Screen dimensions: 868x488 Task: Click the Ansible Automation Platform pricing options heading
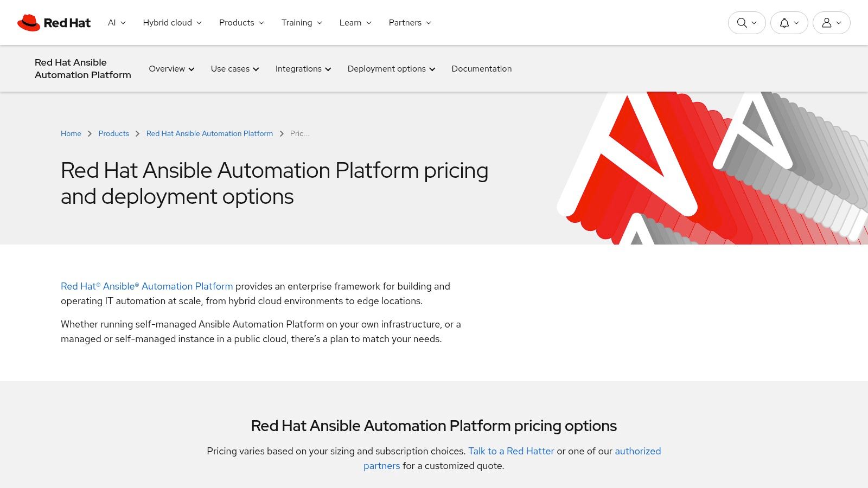click(x=434, y=426)
